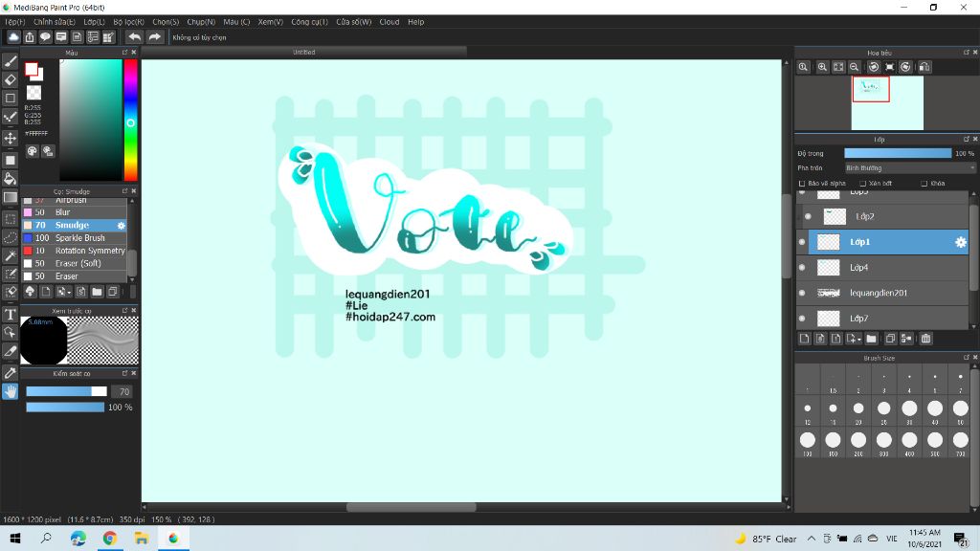Click the cloud icon in top toolbar
Image resolution: width=980 pixels, height=551 pixels.
click(x=13, y=37)
